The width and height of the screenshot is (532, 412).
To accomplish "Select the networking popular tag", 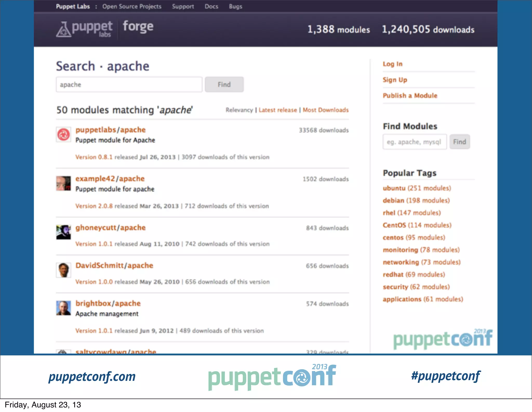I will click(422, 262).
